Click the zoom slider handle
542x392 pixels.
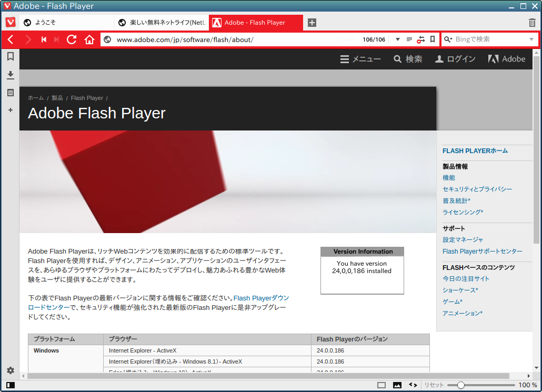(460, 385)
